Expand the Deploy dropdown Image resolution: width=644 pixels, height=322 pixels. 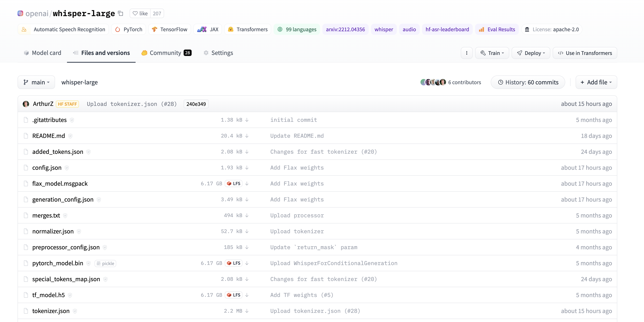click(531, 53)
